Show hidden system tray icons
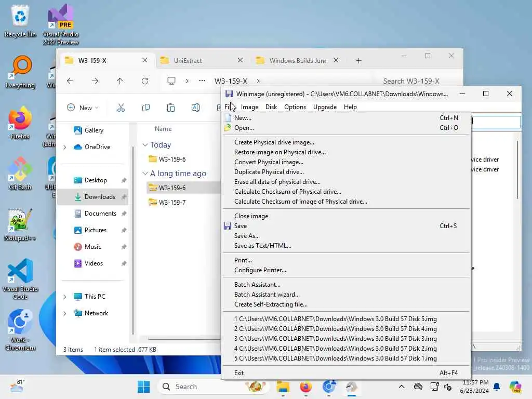532x399 pixels. (402, 387)
